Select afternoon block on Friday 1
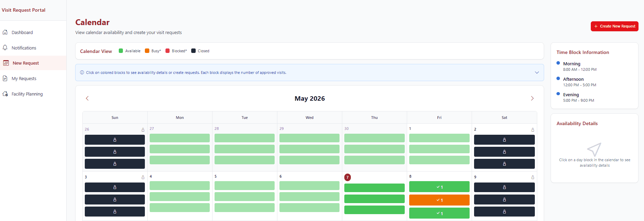Screen dimensions: 644x221 click(x=439, y=149)
